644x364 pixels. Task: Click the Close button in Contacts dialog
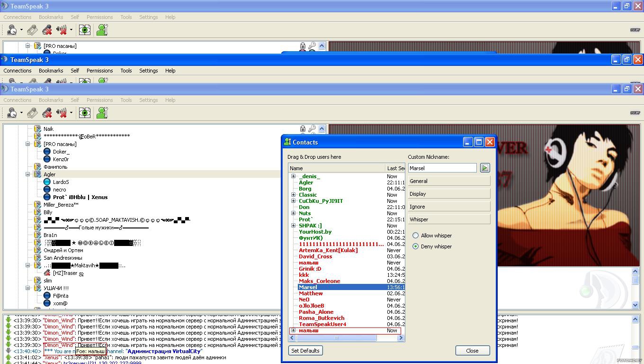472,351
